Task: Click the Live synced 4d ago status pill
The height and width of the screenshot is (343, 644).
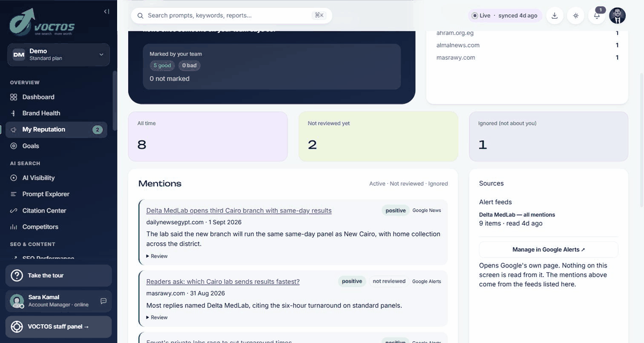Action: (x=505, y=16)
